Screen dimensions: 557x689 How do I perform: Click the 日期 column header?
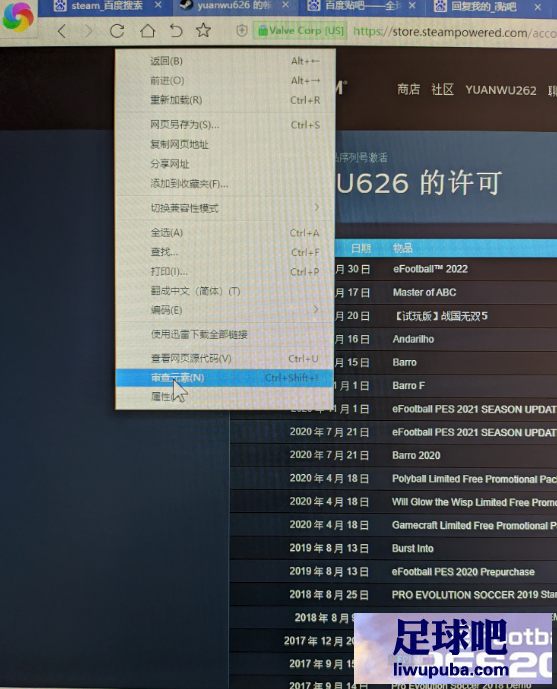[361, 248]
